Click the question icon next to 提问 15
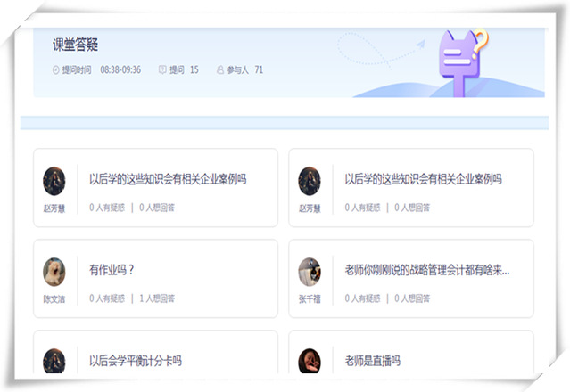 pos(161,69)
